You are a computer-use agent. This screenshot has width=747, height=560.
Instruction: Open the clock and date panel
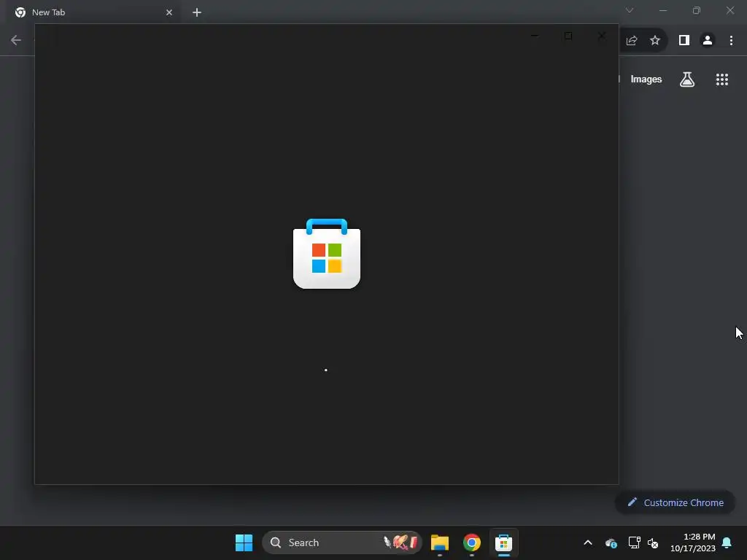(693, 542)
